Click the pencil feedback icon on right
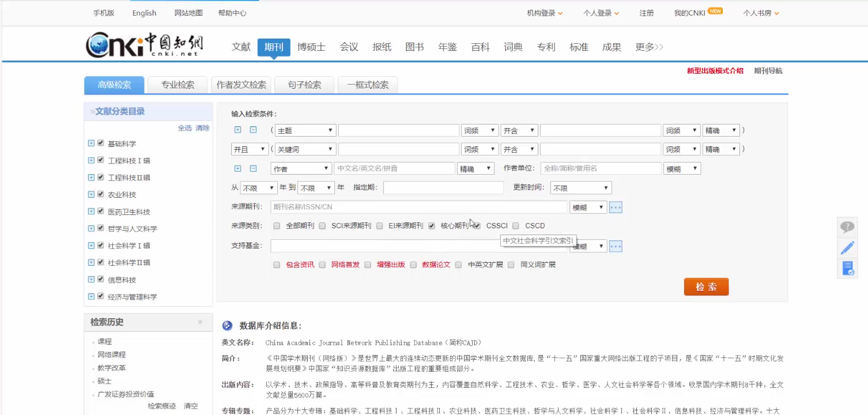868x415 pixels. tap(847, 248)
